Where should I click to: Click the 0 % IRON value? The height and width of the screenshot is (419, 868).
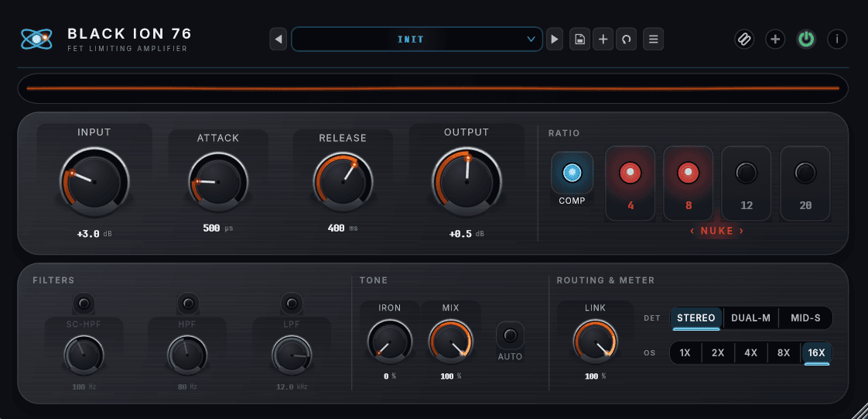tap(390, 376)
